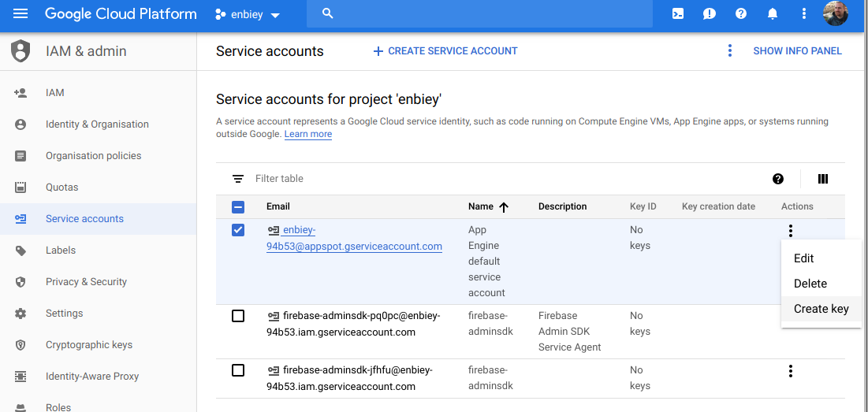Open the help question mark in top bar
This screenshot has width=868, height=412.
[741, 14]
